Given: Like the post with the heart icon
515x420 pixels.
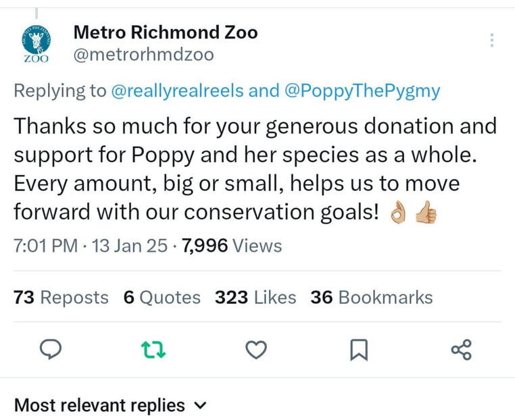Looking at the screenshot, I should click(255, 349).
